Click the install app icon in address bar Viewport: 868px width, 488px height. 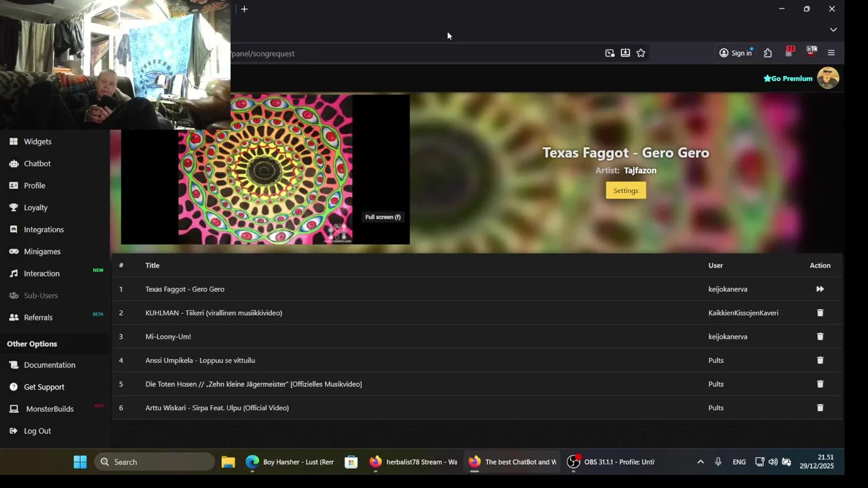coord(625,53)
